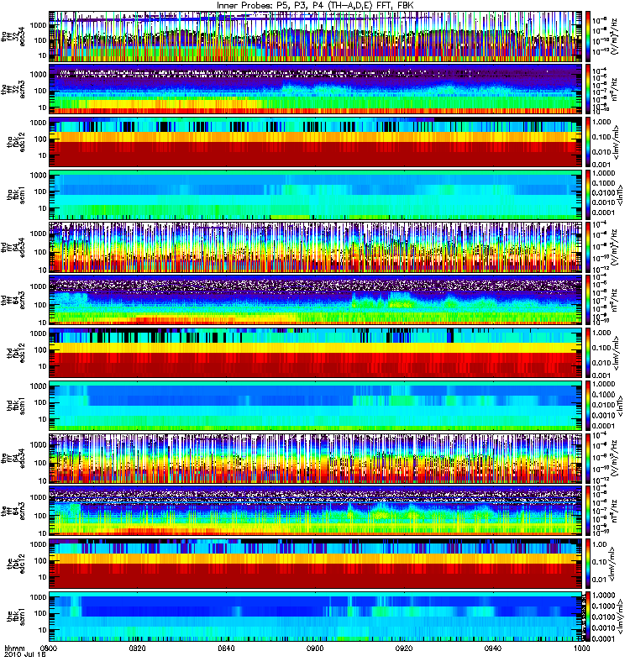Select the thd fbk edc12 spectrogram panel

pos(315,353)
